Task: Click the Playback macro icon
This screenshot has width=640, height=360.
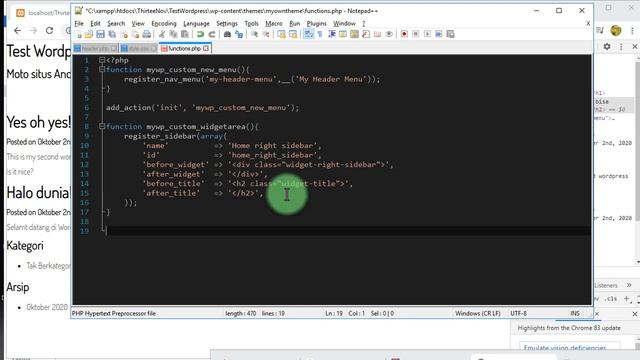Action: (x=427, y=34)
